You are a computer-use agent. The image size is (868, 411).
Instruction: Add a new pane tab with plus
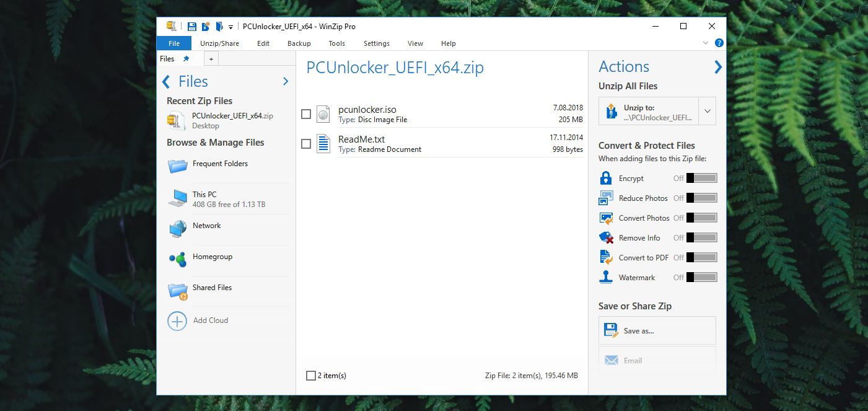coord(211,59)
